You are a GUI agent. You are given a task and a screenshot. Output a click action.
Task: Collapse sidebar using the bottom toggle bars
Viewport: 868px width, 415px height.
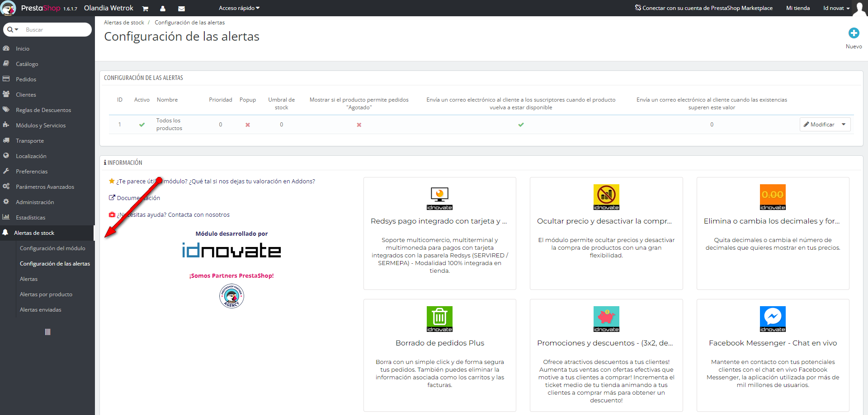point(47,332)
